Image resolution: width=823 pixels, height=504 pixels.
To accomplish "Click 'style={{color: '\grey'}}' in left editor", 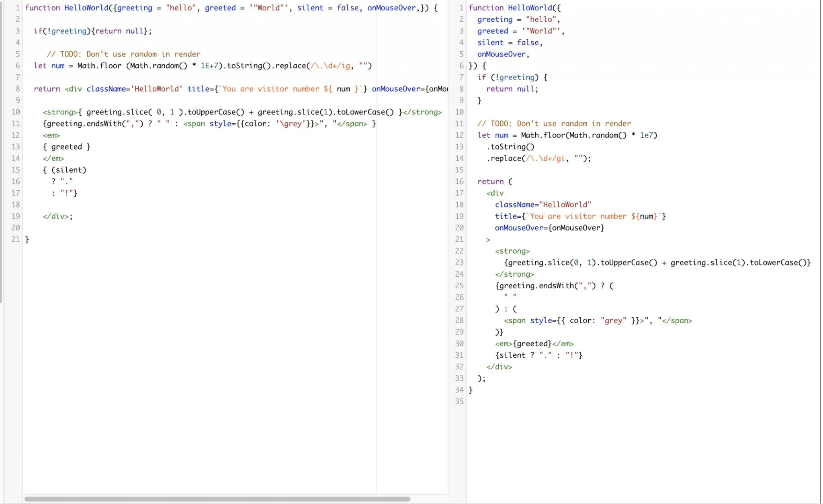I will point(262,124).
